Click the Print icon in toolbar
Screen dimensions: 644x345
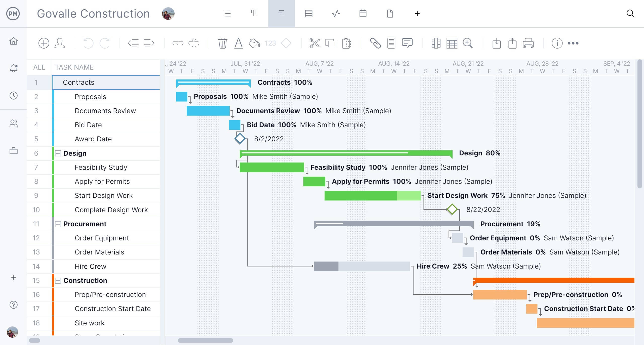click(528, 42)
